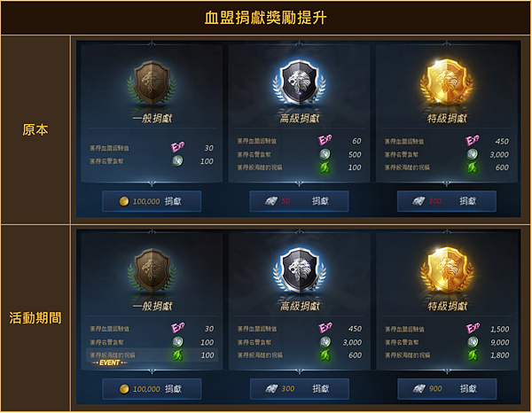Click 900 diamond 捐獻 button
The height and width of the screenshot is (413, 532).
pyautogui.click(x=447, y=389)
